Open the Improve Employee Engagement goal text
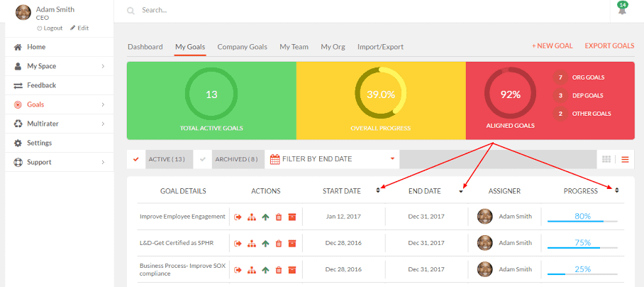 182,217
